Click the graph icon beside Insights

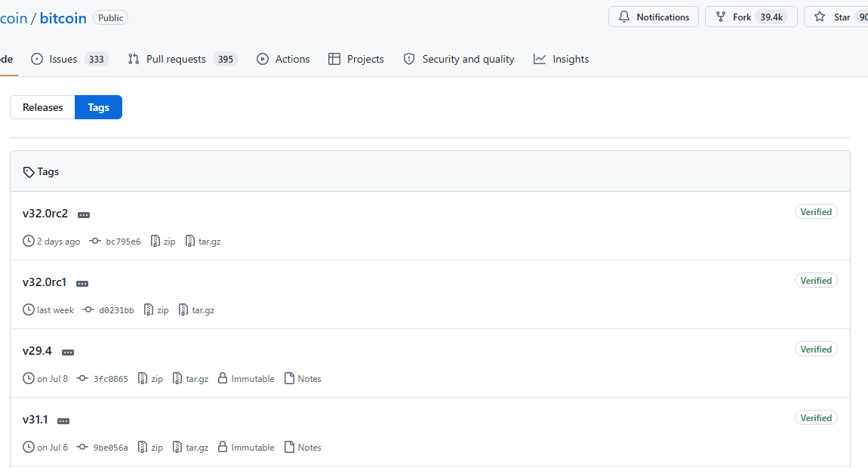pyautogui.click(x=540, y=59)
